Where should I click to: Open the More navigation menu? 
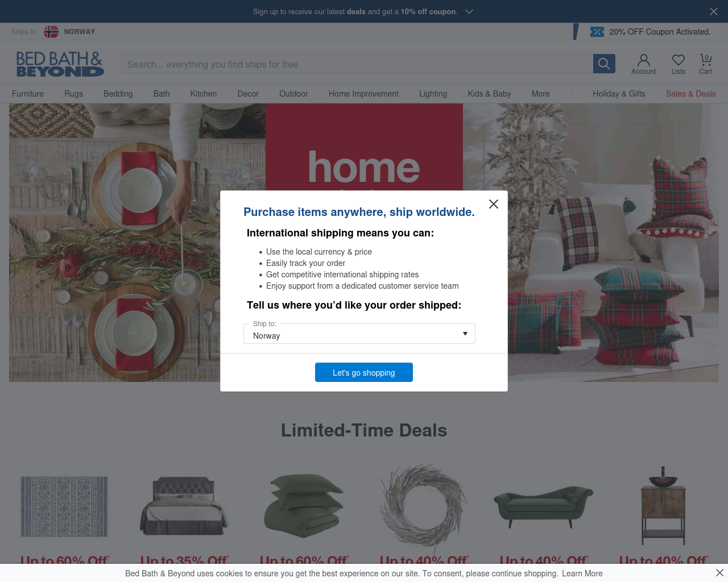(x=541, y=94)
